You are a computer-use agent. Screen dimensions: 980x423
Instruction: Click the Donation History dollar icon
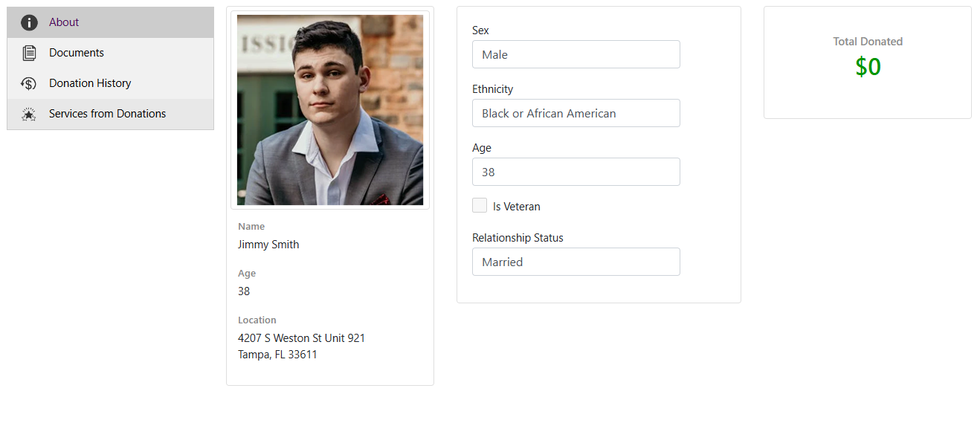tap(29, 83)
